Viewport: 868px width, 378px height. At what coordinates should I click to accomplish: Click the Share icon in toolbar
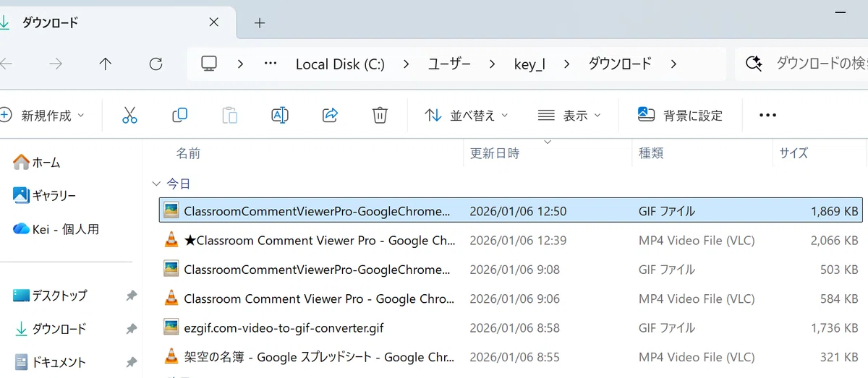tap(330, 115)
